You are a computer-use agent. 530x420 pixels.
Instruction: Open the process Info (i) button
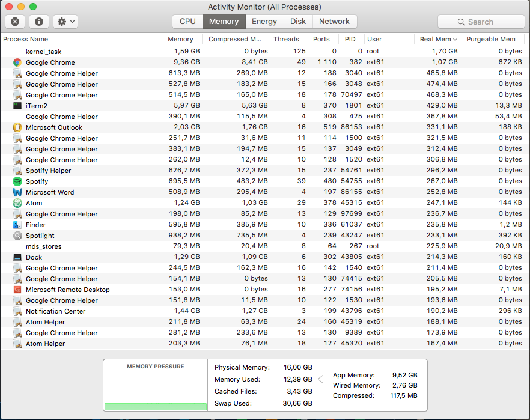point(39,22)
